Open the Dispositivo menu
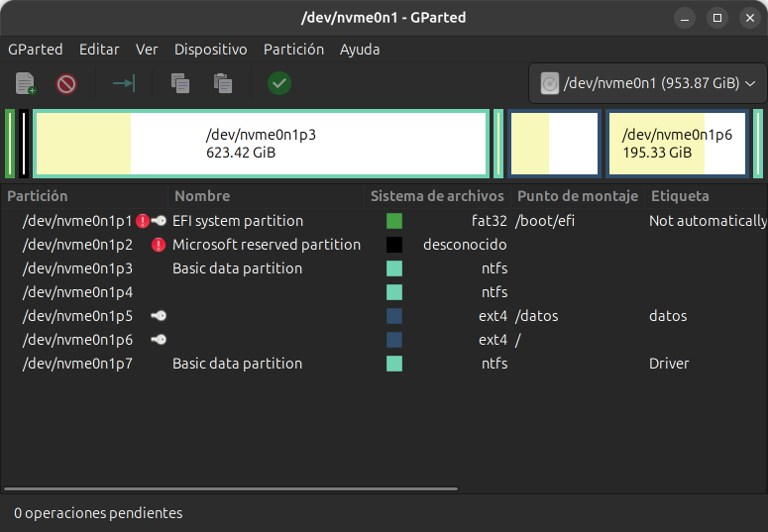 point(211,50)
